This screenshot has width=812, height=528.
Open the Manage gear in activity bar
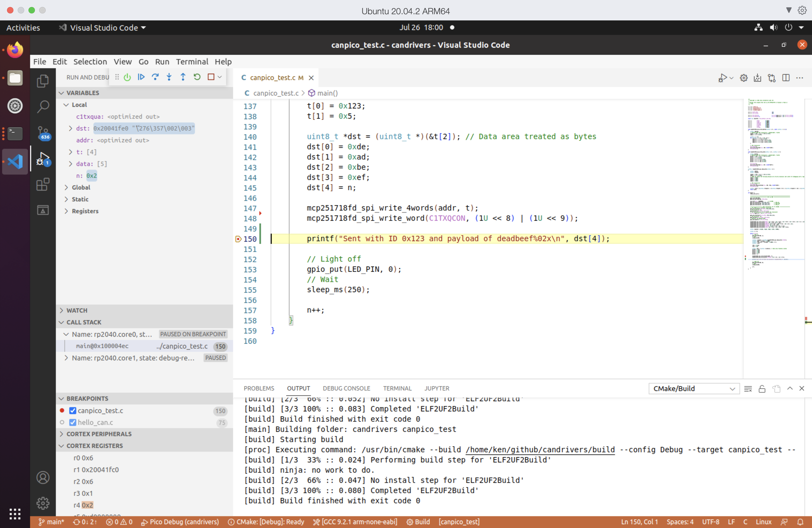tap(43, 503)
